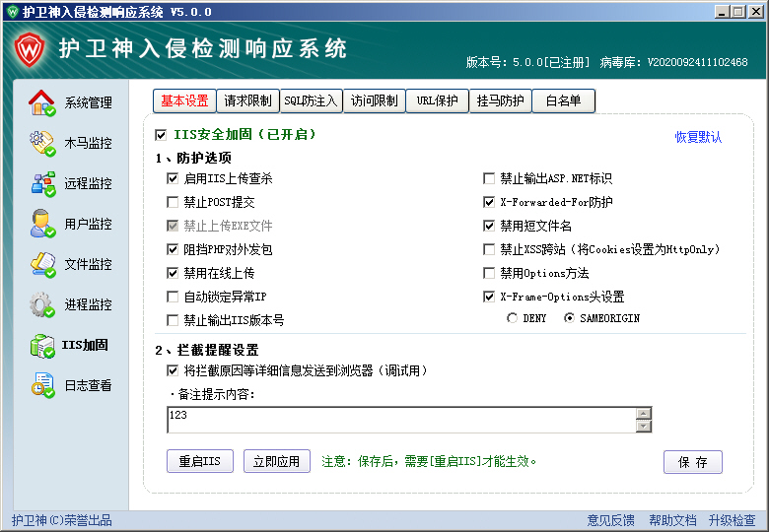Image resolution: width=769 pixels, height=532 pixels.
Task: Click the 恢复默认 link
Action: (x=698, y=137)
